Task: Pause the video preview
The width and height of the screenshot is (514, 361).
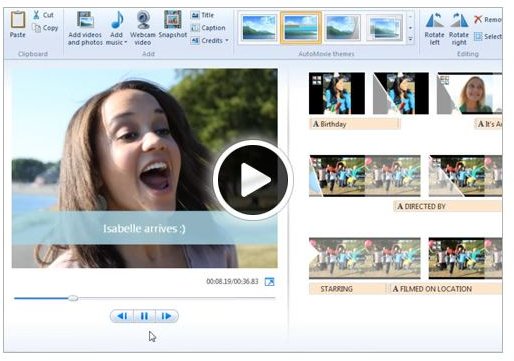Action: [x=144, y=316]
